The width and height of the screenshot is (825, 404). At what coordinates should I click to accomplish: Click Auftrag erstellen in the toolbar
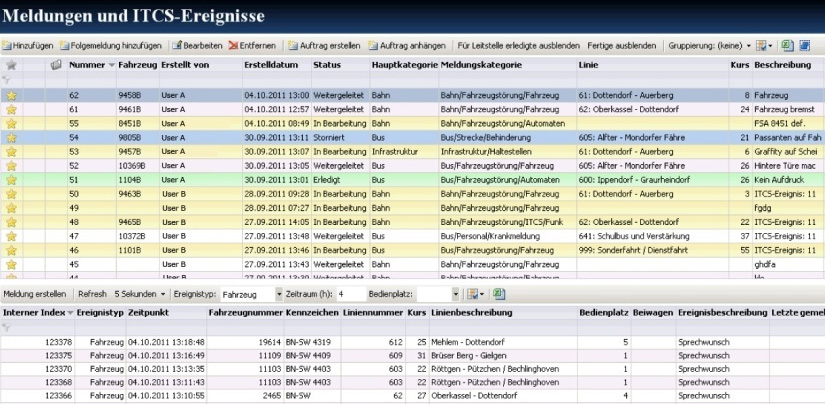click(x=324, y=46)
